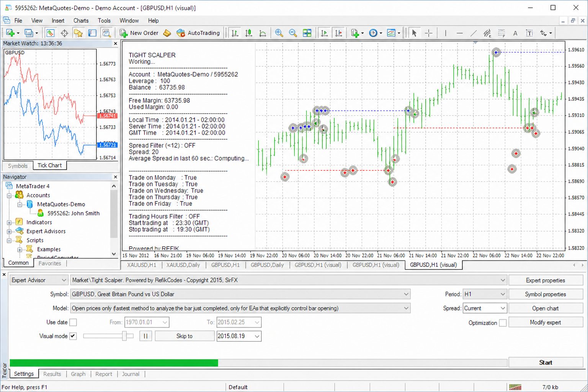Screen dimensions: 588x392
Task: Switch chart to bar chart icon
Action: tap(235, 33)
